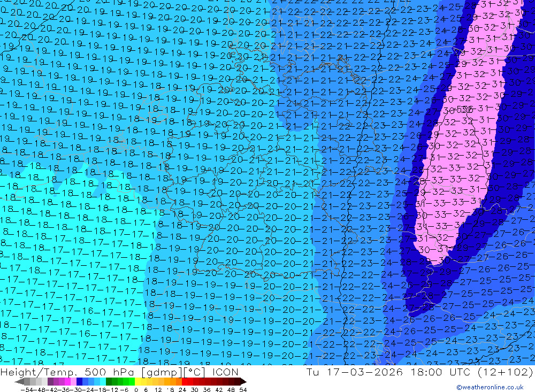Click the gray left arrow end of the color scale

point(19,381)
